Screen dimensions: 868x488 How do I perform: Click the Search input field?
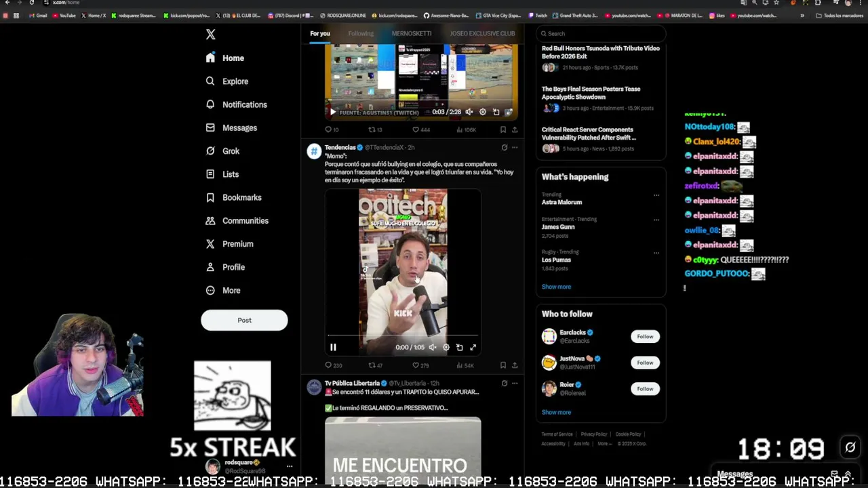601,33
